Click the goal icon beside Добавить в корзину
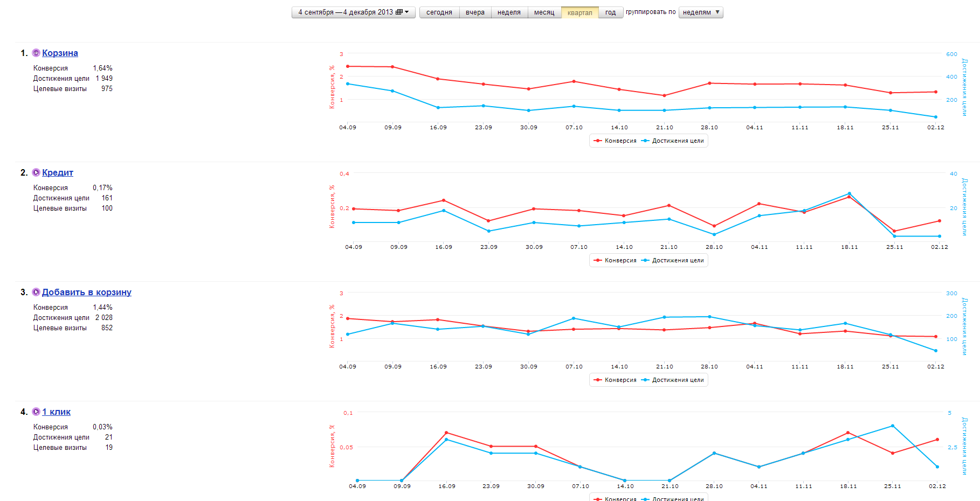Image resolution: width=980 pixels, height=501 pixels. 36,292
